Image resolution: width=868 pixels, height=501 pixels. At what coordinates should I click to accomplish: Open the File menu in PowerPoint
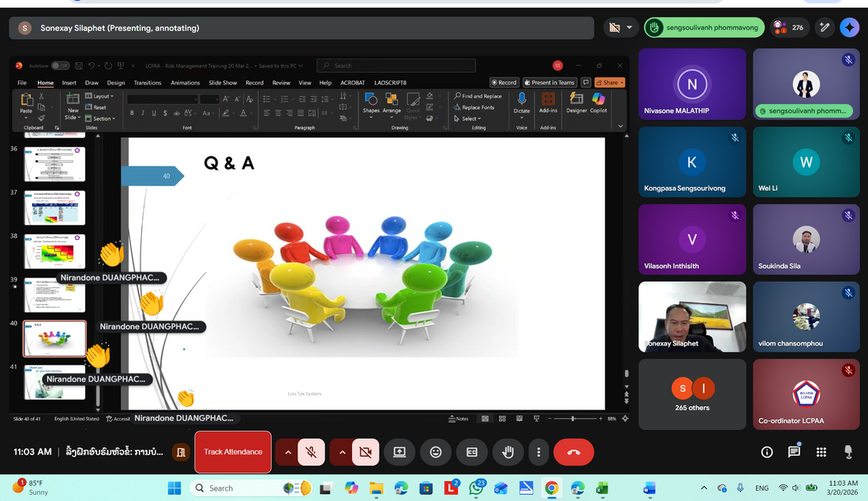pos(22,83)
